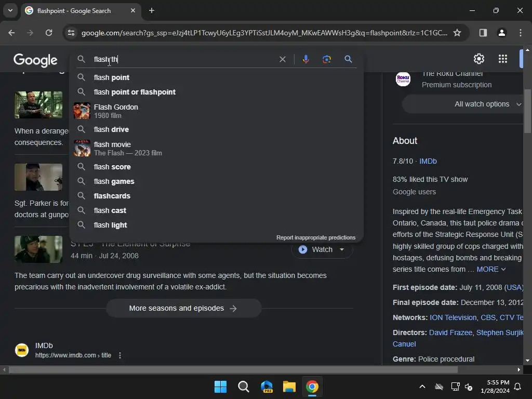Open Windows taskbar search

[243, 387]
